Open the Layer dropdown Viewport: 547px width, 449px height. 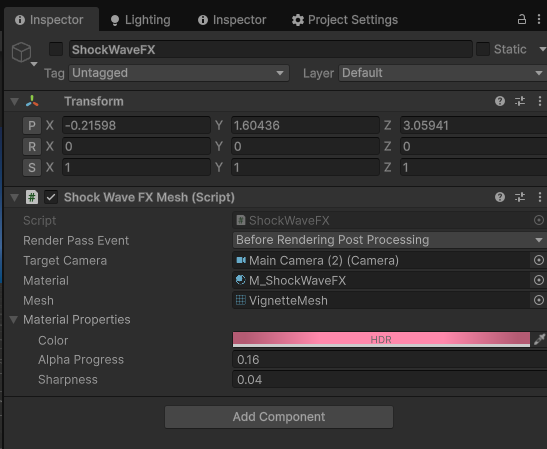[443, 73]
